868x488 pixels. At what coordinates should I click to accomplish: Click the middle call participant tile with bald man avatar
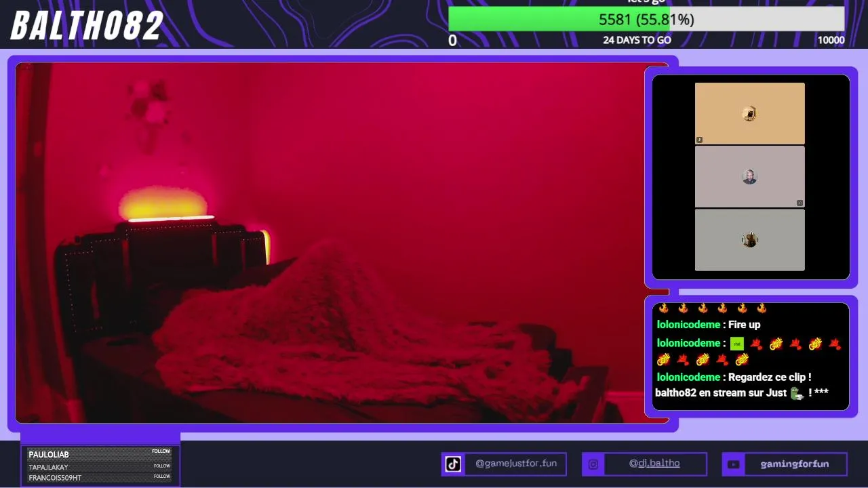point(750,177)
